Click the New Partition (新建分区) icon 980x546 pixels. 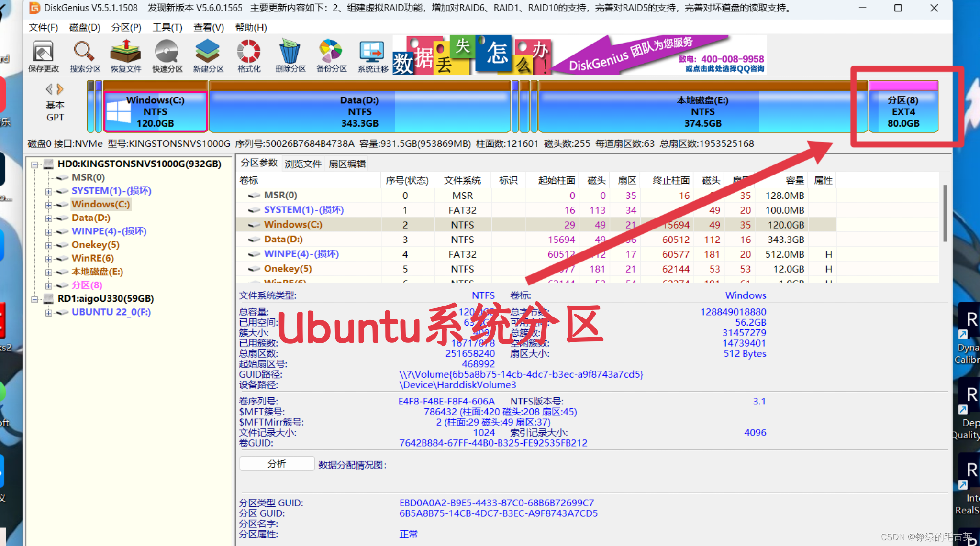tap(208, 55)
